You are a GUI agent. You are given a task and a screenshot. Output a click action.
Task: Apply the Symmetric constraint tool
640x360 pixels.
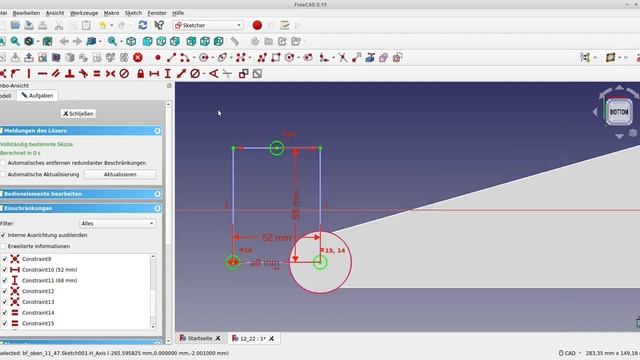point(110,73)
